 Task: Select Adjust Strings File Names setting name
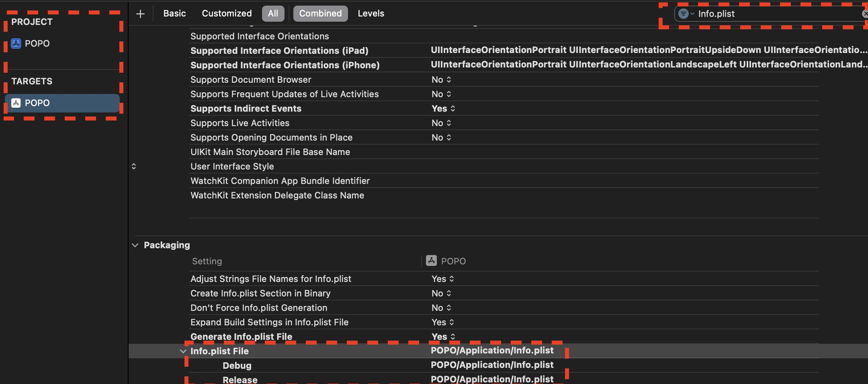click(271, 279)
